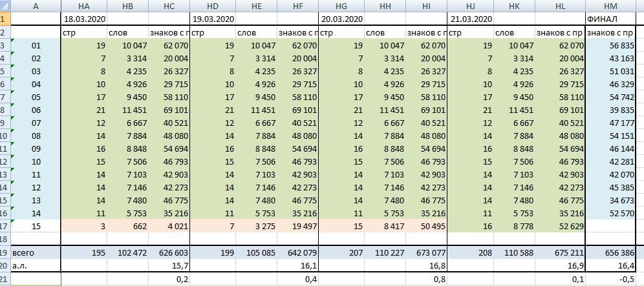Select row 19 header
This screenshot has width=644, height=286.
click(x=5, y=253)
